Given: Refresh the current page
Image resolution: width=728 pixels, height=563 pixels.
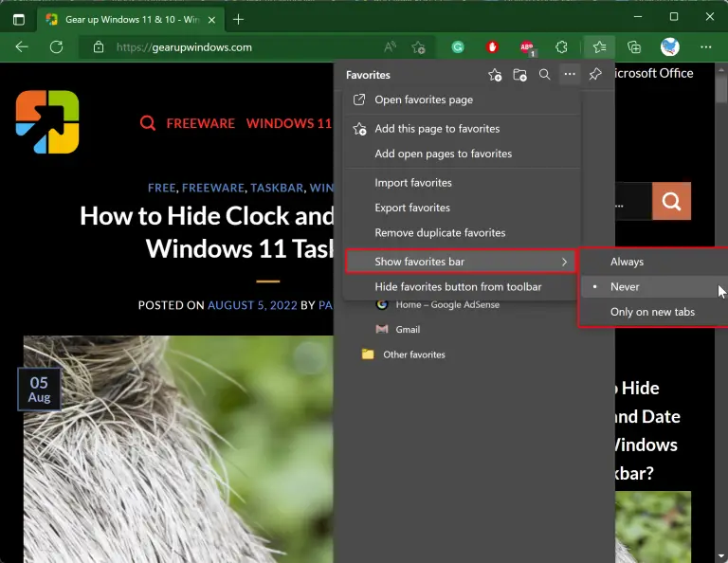Looking at the screenshot, I should pos(56,46).
